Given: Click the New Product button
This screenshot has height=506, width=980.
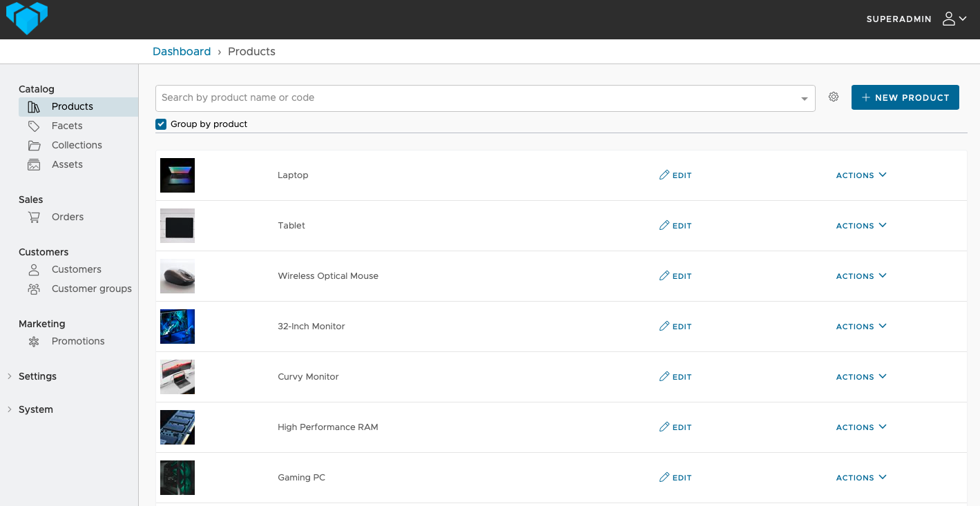Looking at the screenshot, I should point(905,97).
